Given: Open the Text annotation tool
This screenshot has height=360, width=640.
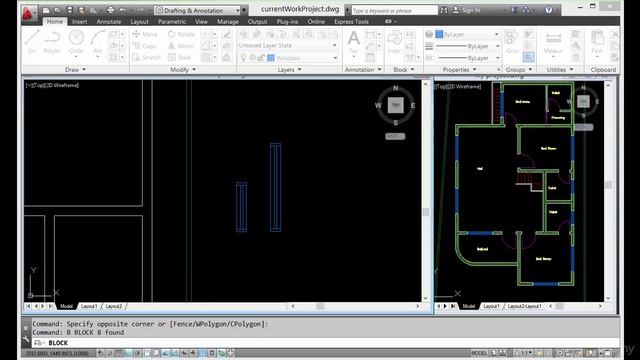Looking at the screenshot, I should [354, 42].
